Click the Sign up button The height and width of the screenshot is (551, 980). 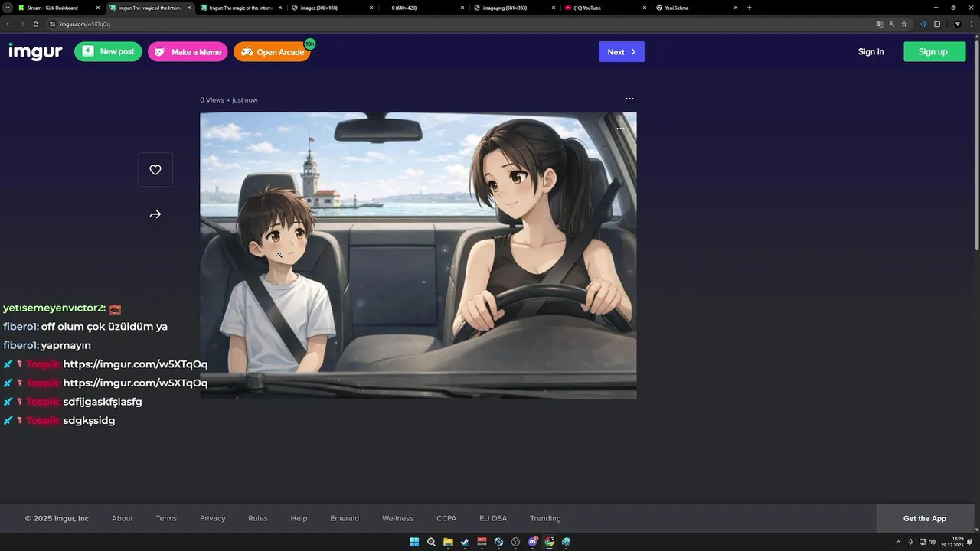coord(934,52)
